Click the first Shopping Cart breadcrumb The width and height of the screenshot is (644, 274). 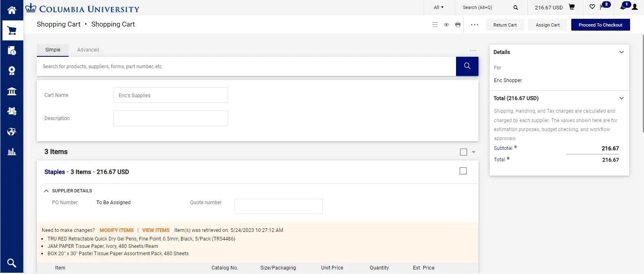[x=58, y=25]
